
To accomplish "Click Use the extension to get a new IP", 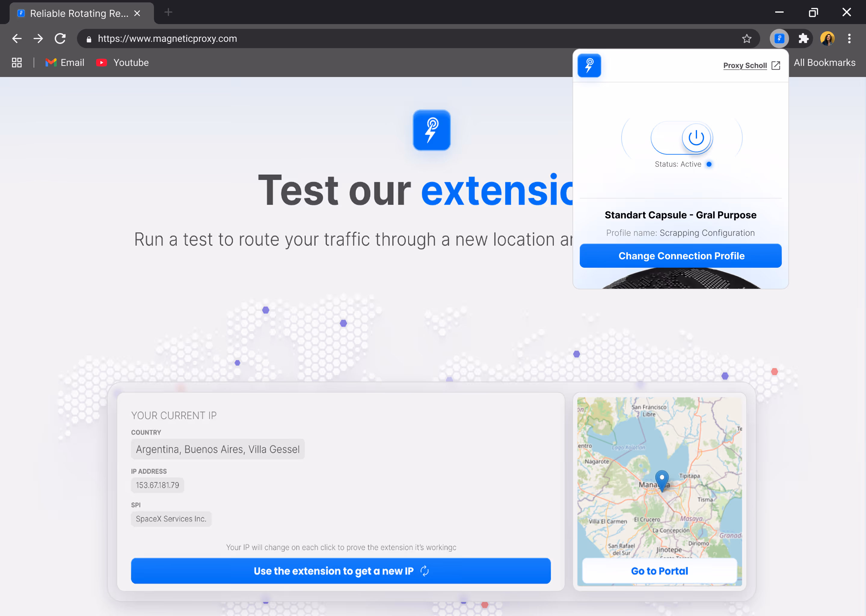I will coord(340,571).
